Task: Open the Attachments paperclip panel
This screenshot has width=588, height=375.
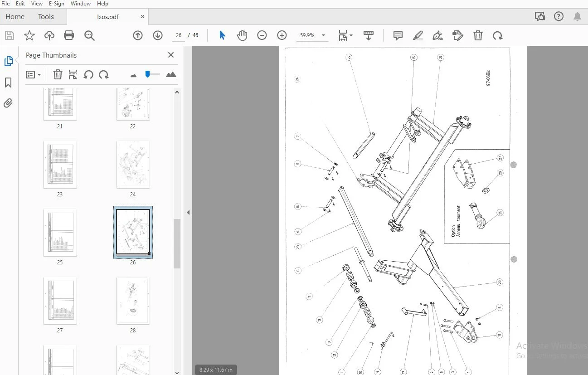Action: (x=8, y=103)
